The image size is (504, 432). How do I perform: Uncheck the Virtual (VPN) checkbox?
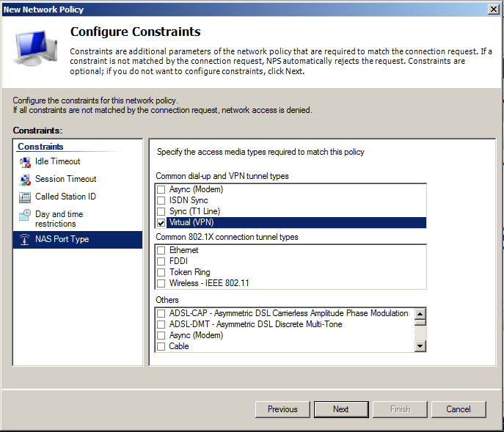[x=161, y=222]
